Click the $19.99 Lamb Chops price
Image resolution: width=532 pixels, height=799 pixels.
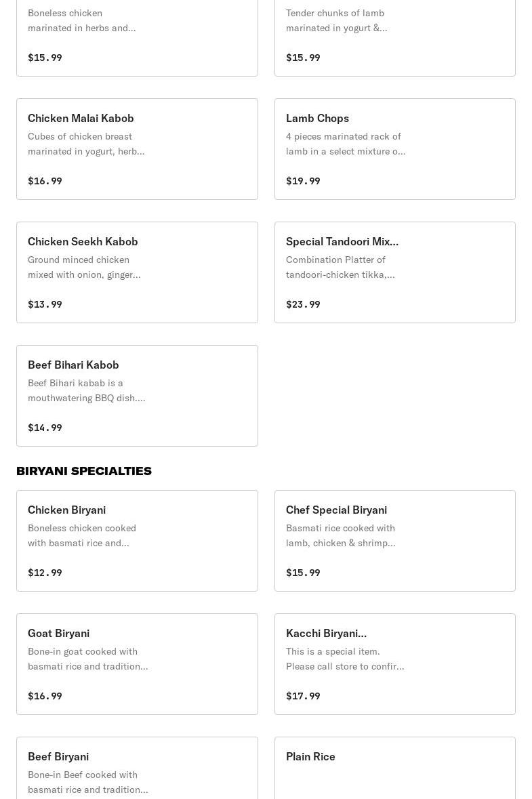tap(303, 181)
